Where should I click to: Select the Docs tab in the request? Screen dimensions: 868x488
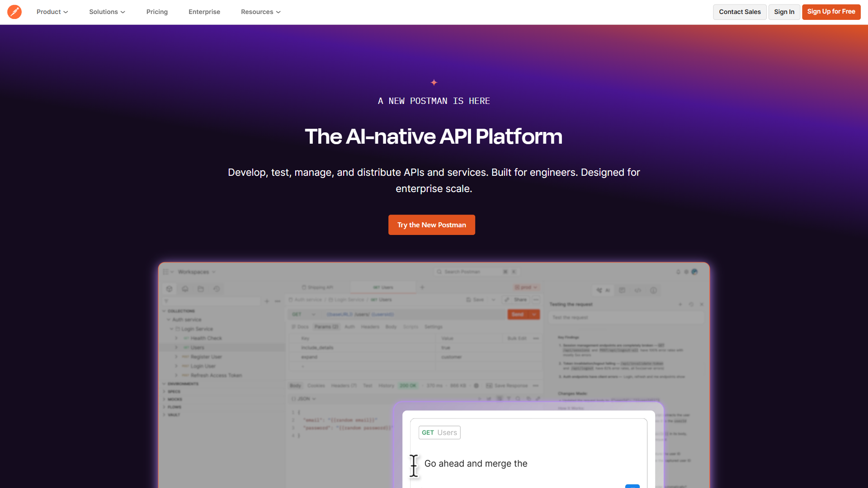click(x=300, y=327)
